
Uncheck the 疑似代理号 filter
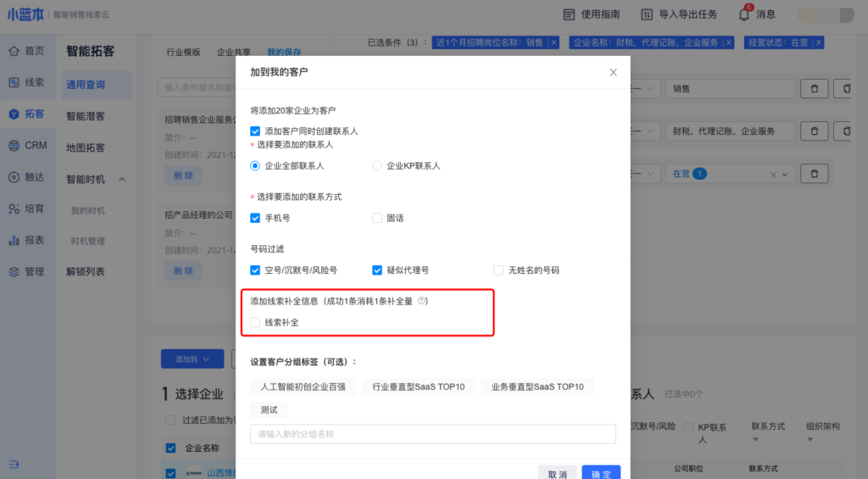coord(377,270)
